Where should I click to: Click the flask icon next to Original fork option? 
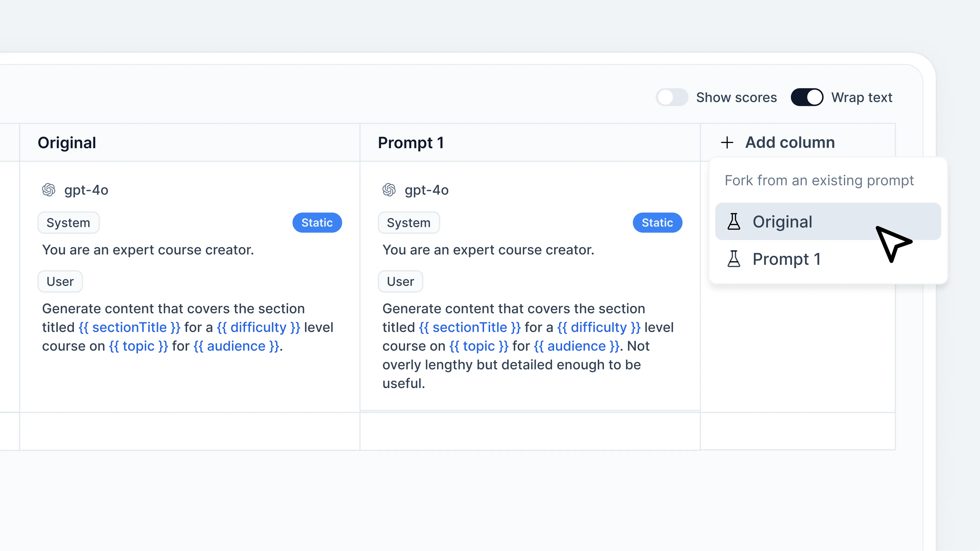tap(734, 222)
